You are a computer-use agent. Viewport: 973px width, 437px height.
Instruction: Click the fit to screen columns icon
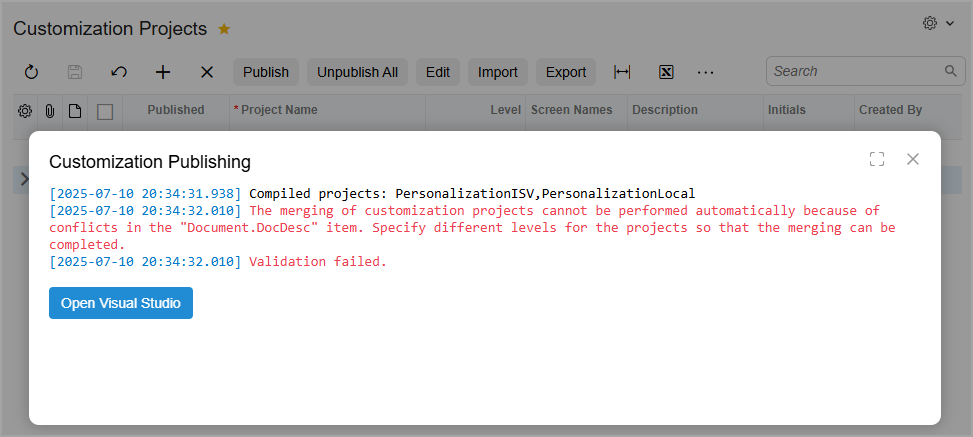coord(622,72)
